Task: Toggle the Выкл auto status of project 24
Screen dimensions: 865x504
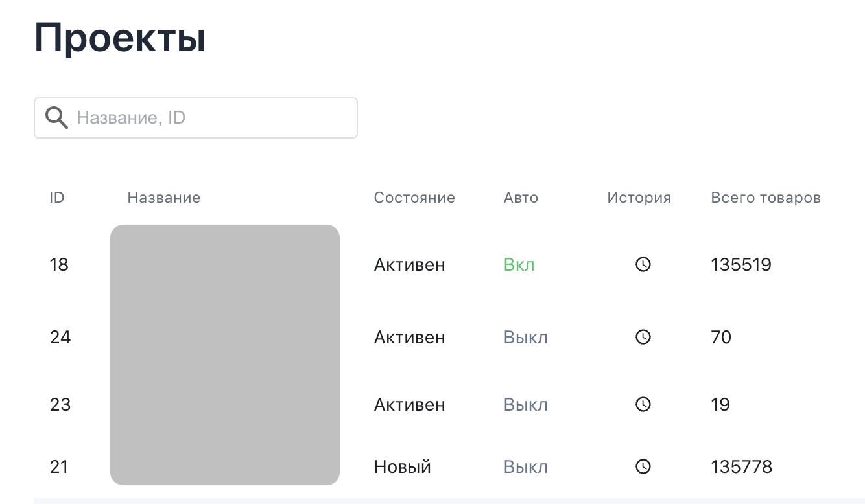Action: (x=525, y=337)
